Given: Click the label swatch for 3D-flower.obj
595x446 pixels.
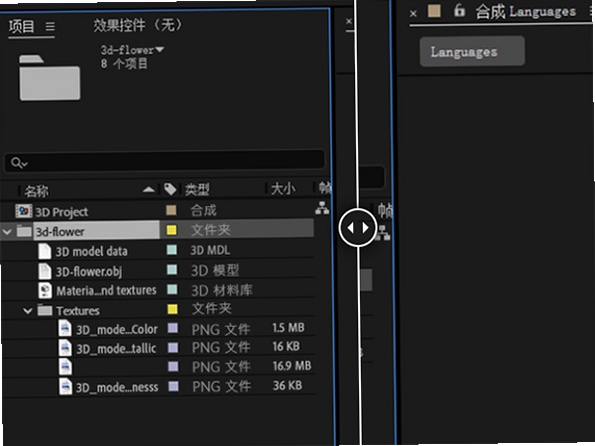Looking at the screenshot, I should (x=172, y=269).
